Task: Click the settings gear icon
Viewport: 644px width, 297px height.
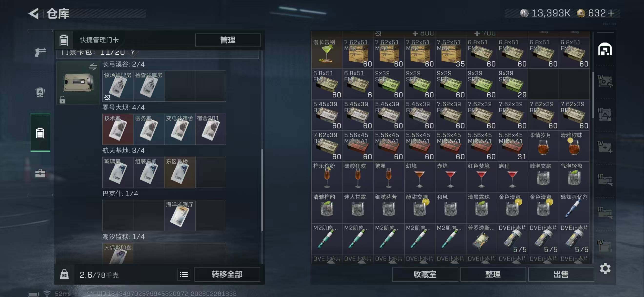Action: pos(605,268)
